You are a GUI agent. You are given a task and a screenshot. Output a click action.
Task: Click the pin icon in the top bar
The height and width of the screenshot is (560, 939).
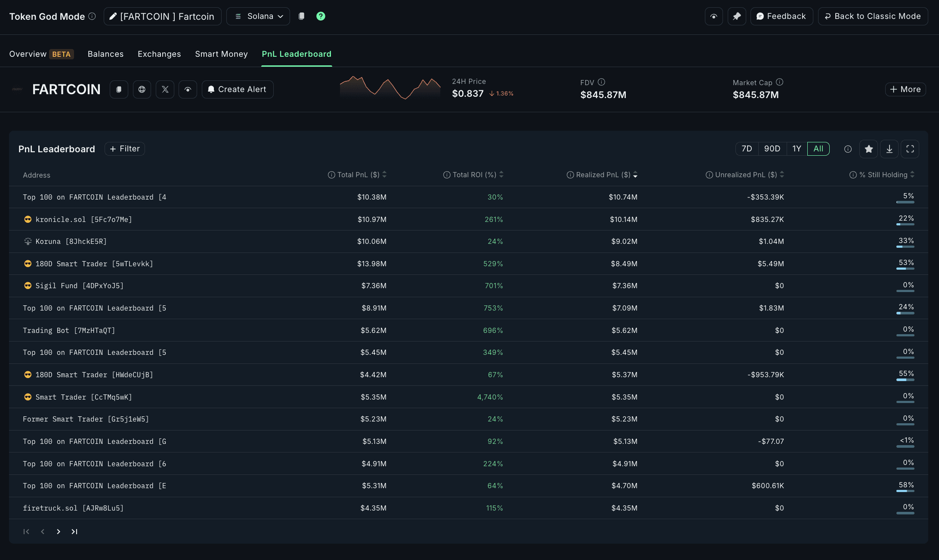click(x=737, y=16)
